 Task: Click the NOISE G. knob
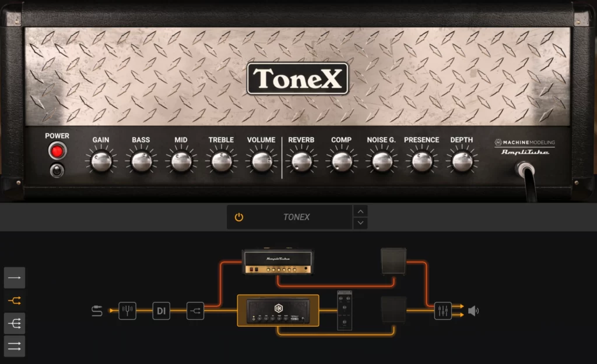click(381, 161)
